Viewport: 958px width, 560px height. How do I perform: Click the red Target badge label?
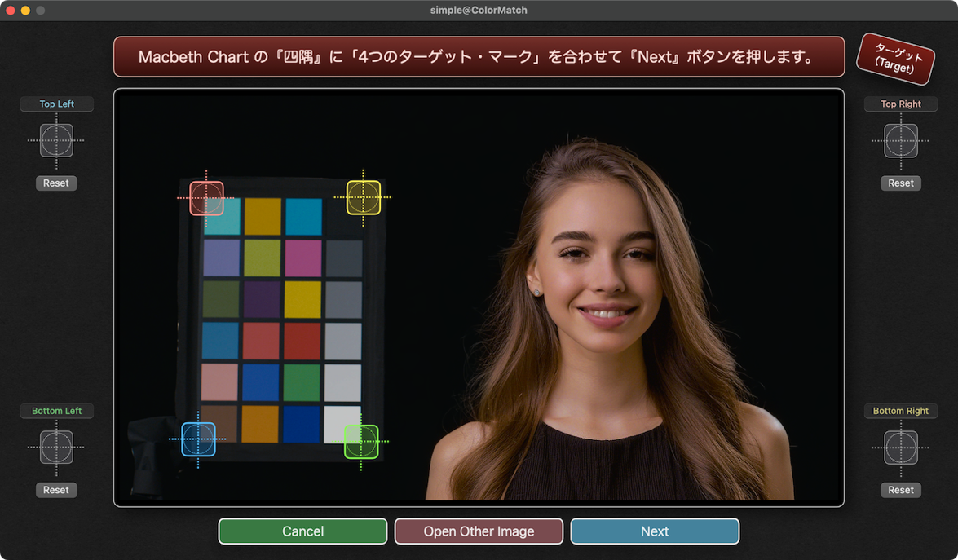[x=895, y=59]
